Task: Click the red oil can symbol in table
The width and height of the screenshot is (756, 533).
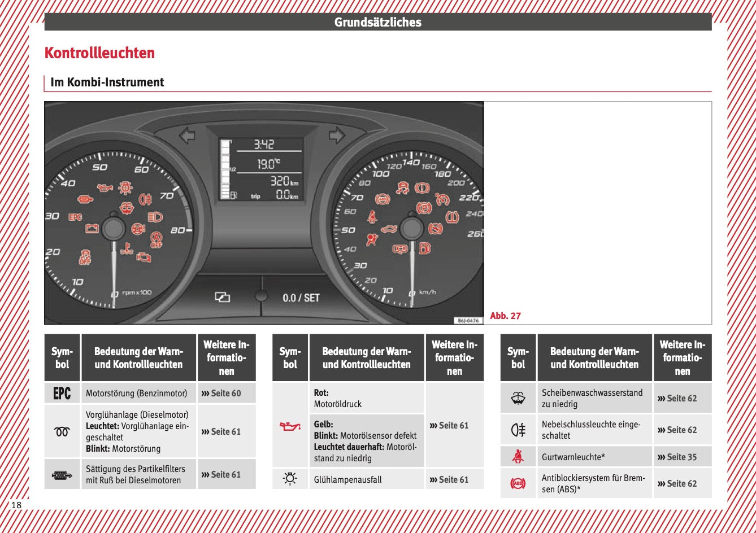Action: (290, 426)
